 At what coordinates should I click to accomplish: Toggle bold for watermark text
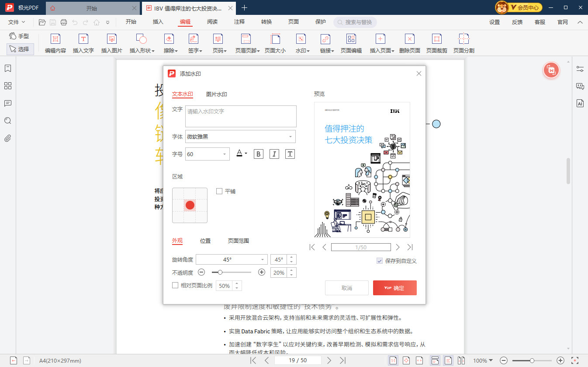258,154
